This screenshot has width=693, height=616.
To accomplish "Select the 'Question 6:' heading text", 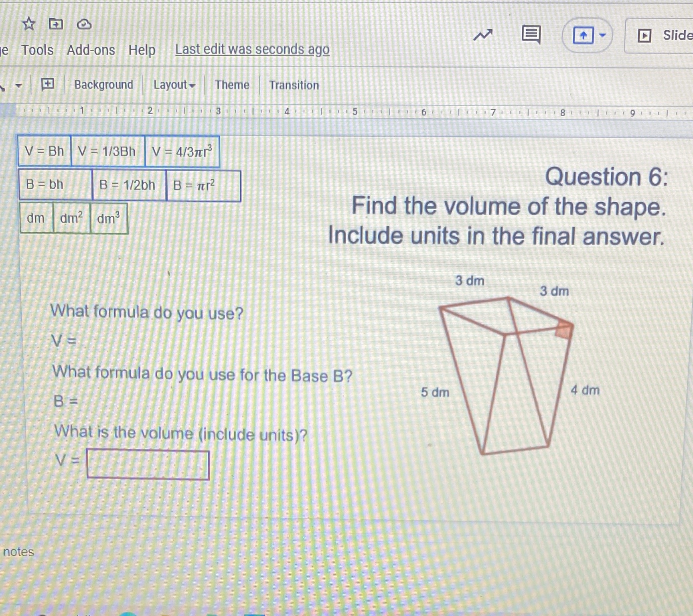I will click(607, 176).
